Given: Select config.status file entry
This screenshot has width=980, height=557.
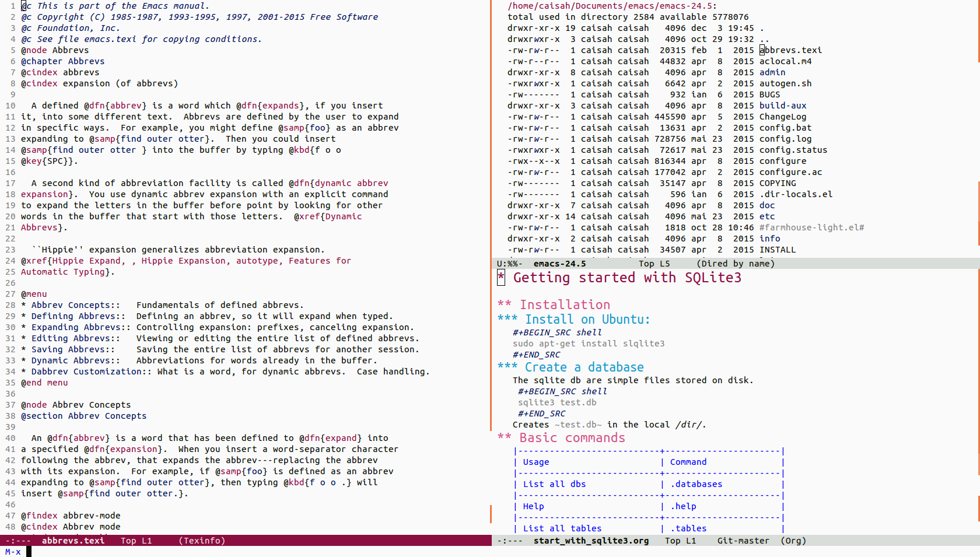Looking at the screenshot, I should (793, 150).
